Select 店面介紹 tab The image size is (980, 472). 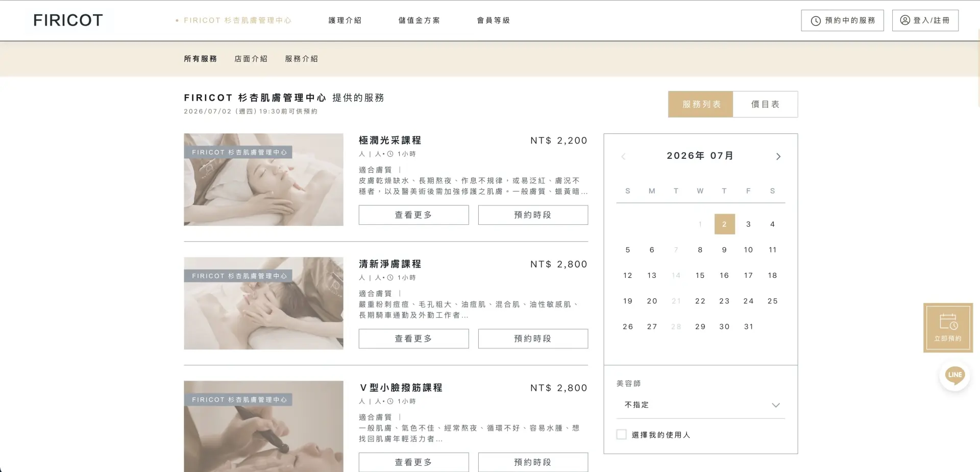(251, 59)
